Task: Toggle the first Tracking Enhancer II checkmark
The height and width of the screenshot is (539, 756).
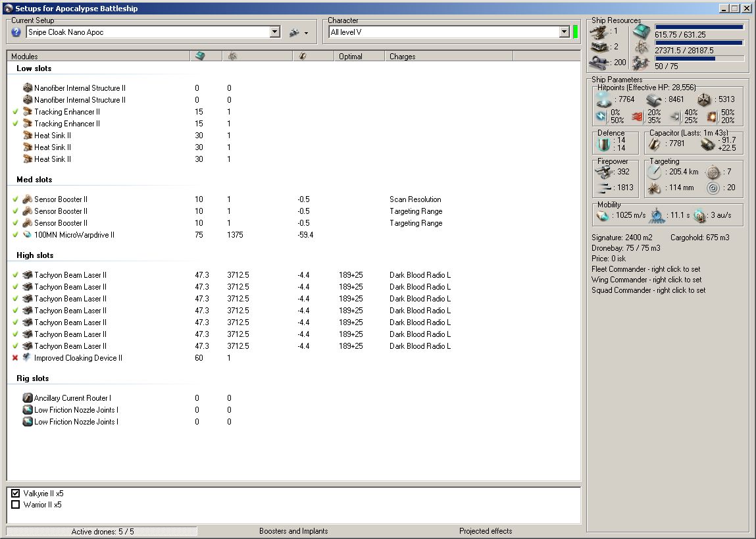Action: coord(15,111)
